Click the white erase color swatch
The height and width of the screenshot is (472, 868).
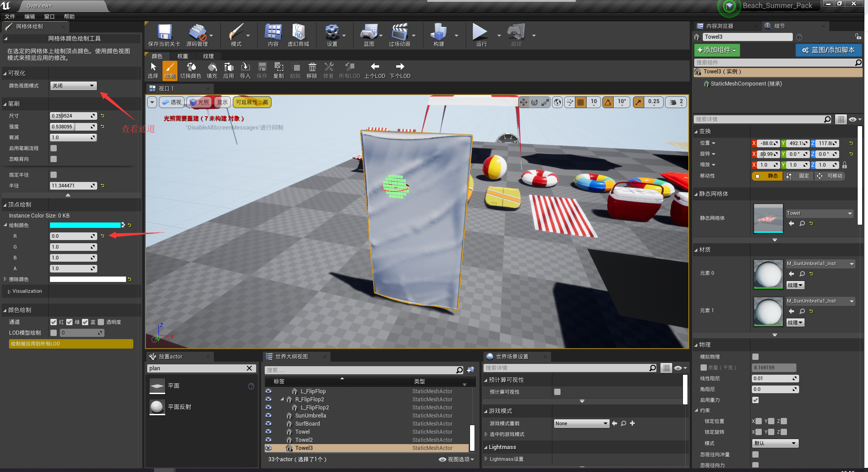coord(88,279)
